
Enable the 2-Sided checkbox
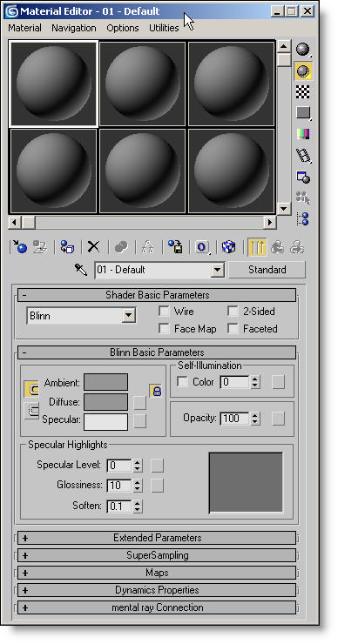click(233, 312)
